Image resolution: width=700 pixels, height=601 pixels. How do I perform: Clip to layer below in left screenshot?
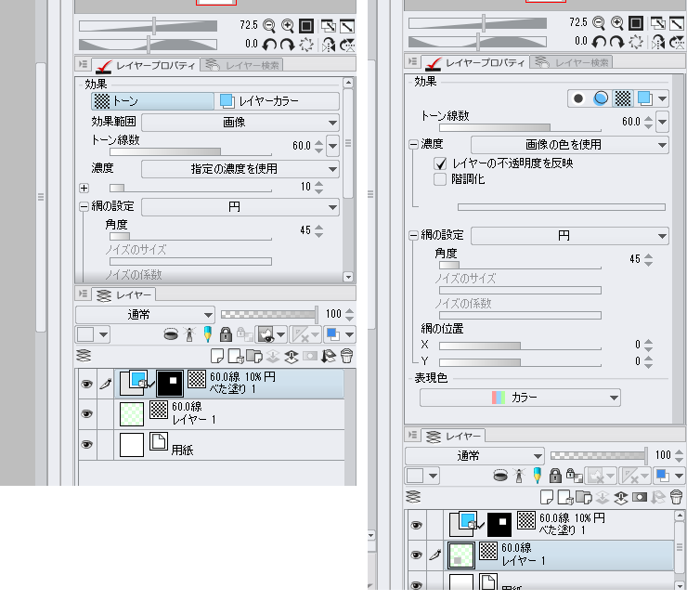(x=171, y=334)
